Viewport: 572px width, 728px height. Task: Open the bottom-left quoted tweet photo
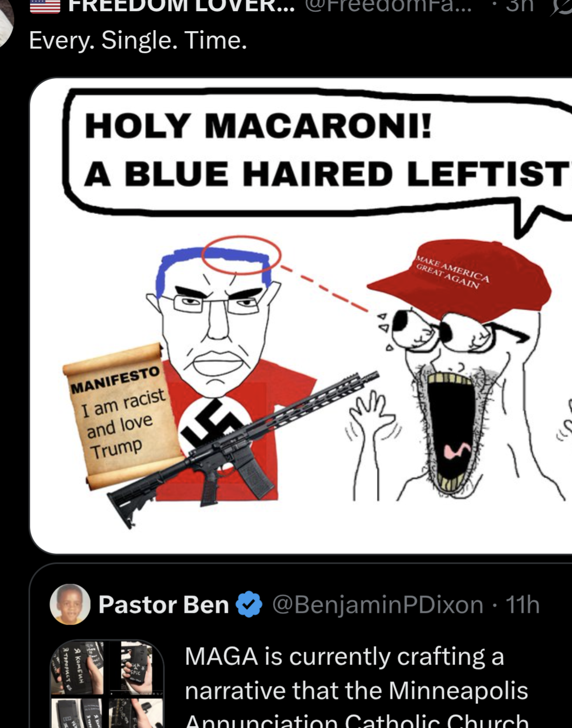coord(78,713)
